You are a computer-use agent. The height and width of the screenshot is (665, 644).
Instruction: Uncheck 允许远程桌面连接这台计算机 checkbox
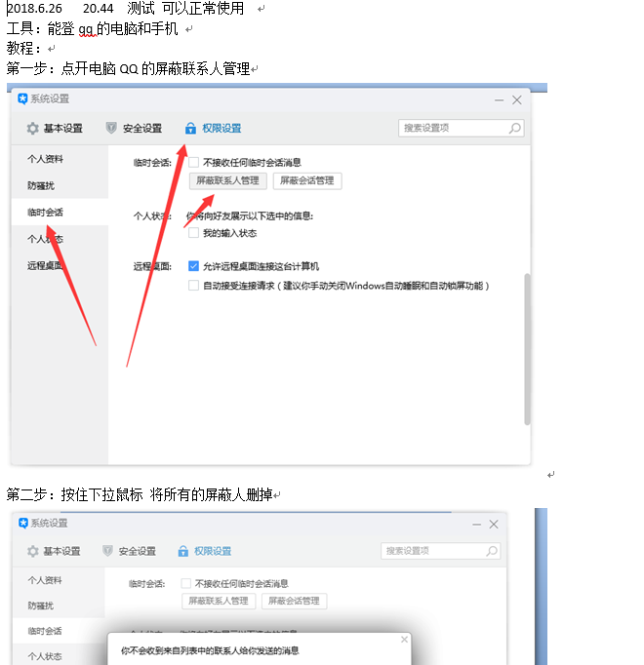pos(193,266)
